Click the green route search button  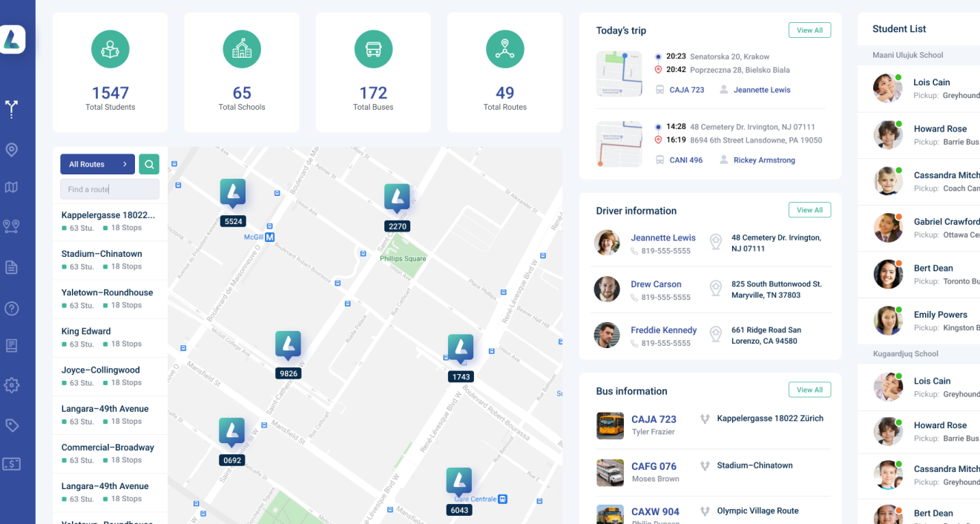149,164
